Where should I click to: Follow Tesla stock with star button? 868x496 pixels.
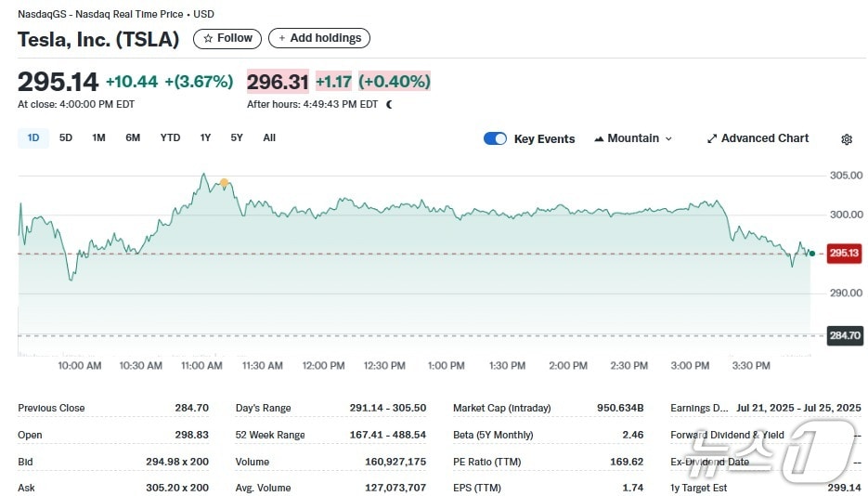[x=227, y=38]
